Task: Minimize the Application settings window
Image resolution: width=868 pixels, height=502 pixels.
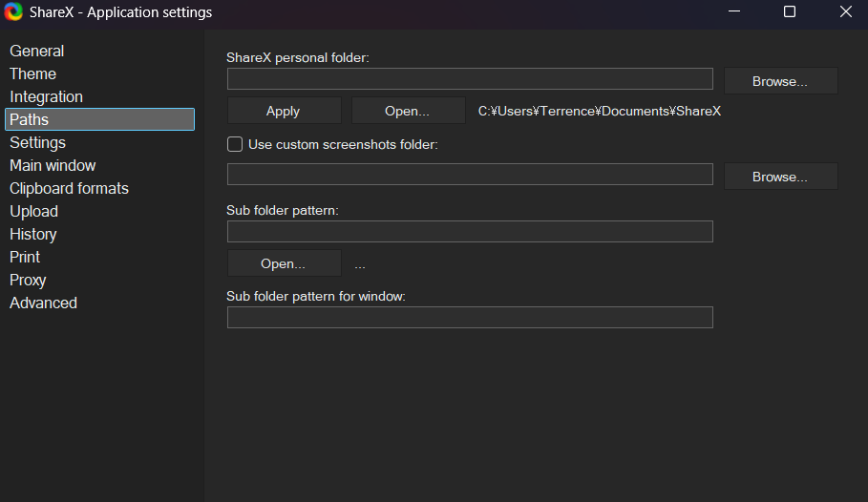Action: 734,11
